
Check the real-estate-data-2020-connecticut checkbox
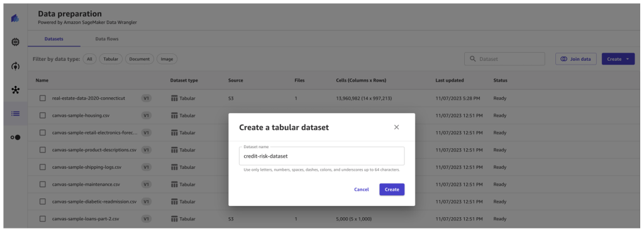point(43,99)
